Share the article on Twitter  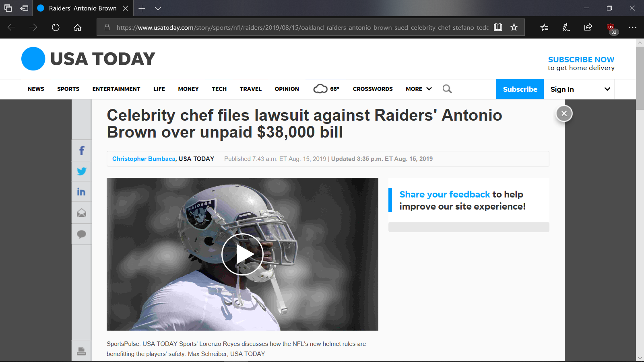pyautogui.click(x=82, y=171)
